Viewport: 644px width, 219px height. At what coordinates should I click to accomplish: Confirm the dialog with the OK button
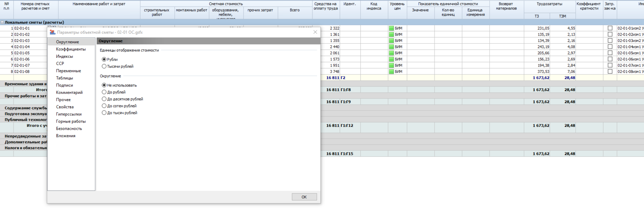point(304,197)
